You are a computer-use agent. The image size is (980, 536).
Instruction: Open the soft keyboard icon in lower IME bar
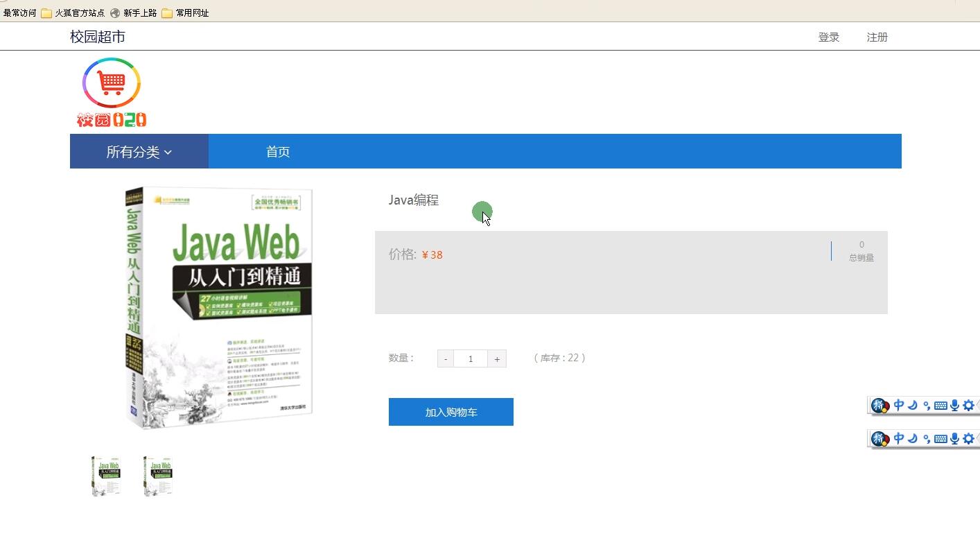tap(940, 440)
